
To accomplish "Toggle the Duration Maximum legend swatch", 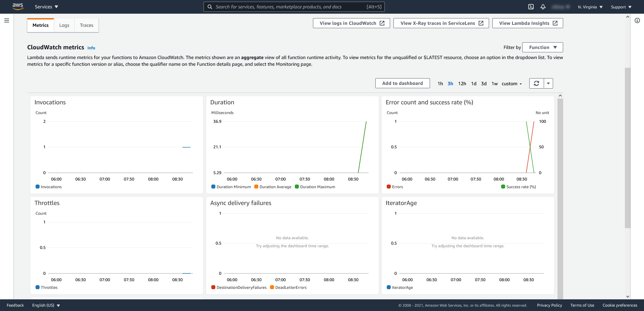I will (297, 187).
